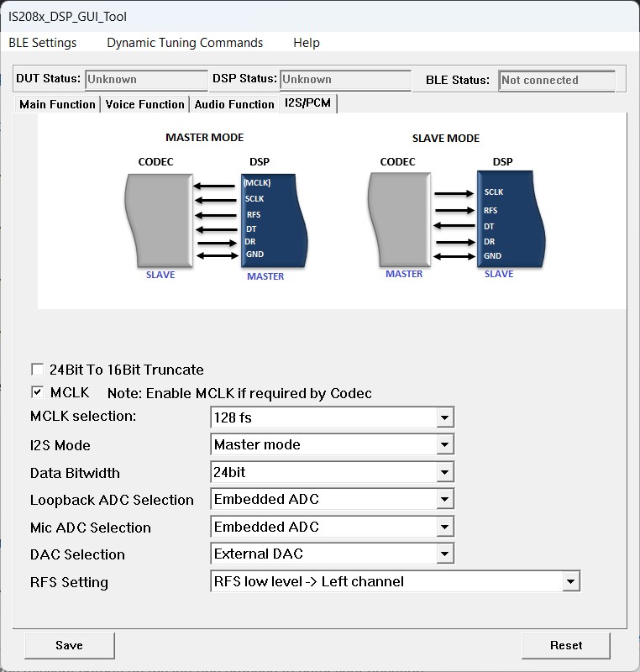Image resolution: width=640 pixels, height=672 pixels.
Task: Open the Mic ADC Selection dropdown
Action: 444,527
